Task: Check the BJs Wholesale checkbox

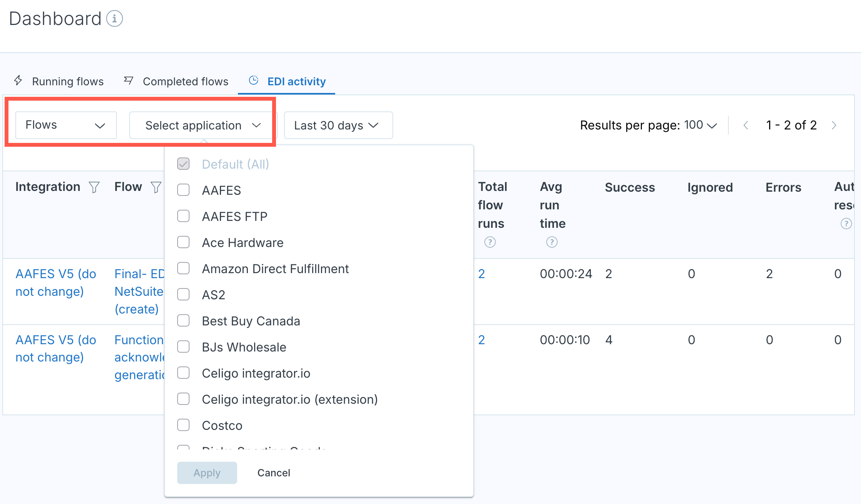Action: (x=183, y=346)
